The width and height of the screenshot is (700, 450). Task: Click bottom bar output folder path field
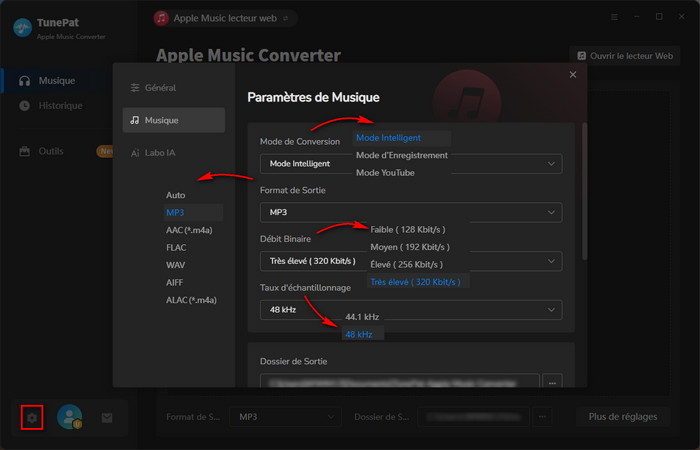[x=473, y=417]
